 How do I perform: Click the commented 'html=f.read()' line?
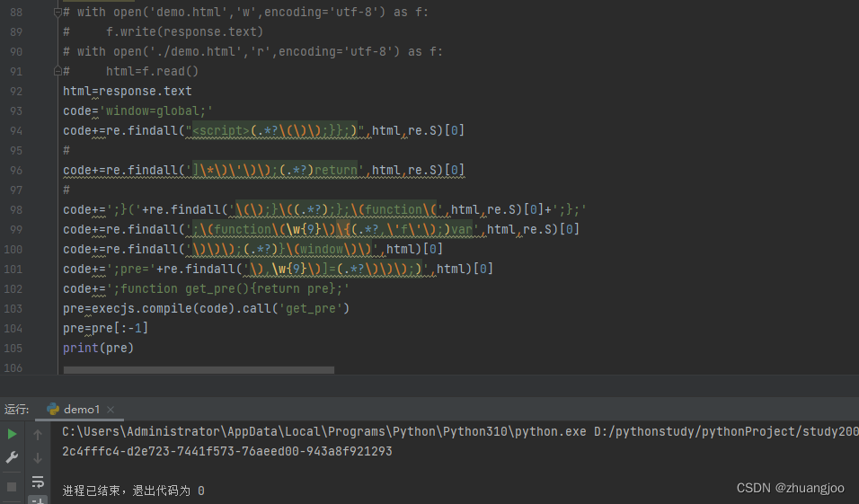coord(131,71)
